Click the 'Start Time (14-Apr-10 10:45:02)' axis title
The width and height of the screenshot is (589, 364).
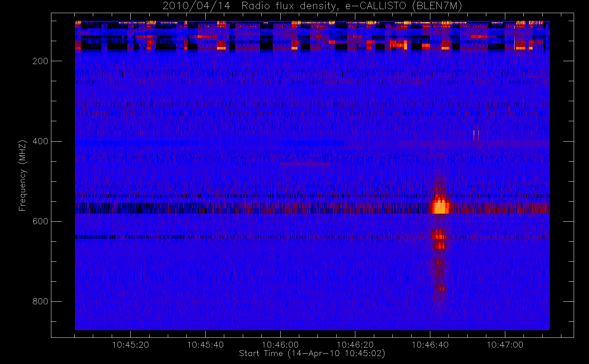[x=312, y=353]
